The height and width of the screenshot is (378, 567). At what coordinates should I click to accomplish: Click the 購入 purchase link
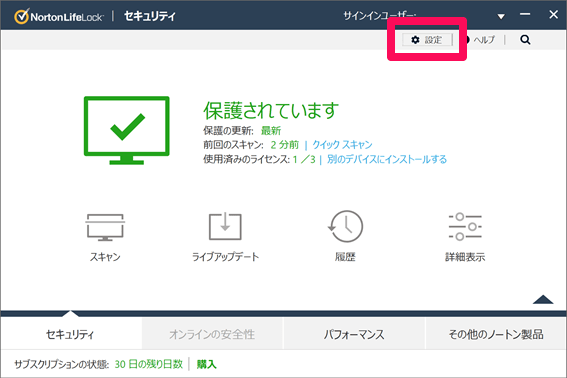tap(206, 364)
